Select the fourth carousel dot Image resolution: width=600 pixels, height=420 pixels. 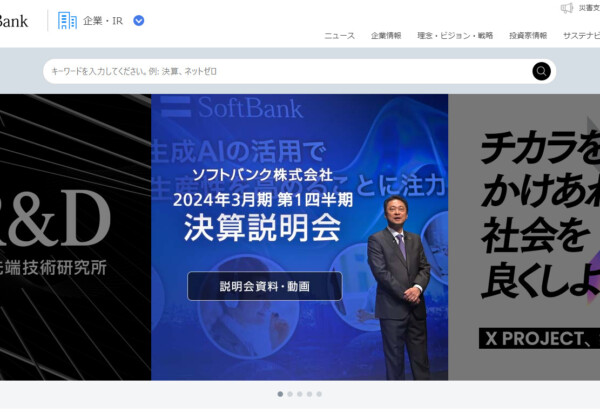(x=309, y=394)
